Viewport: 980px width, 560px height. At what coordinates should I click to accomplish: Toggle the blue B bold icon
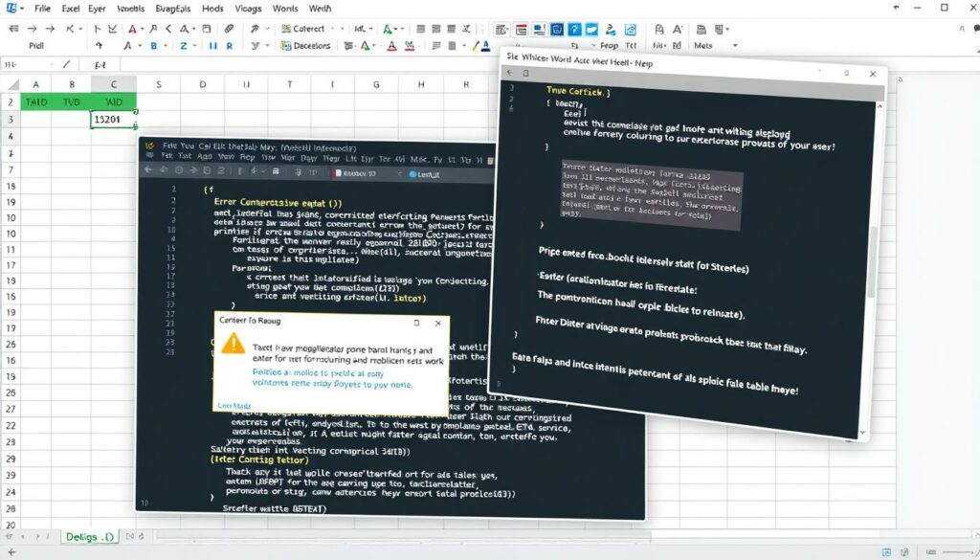point(154,46)
